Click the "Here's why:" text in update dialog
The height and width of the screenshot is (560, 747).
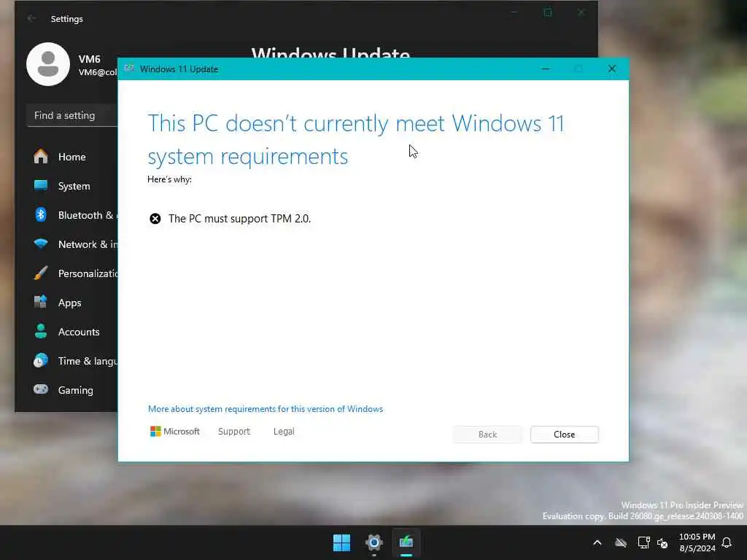(169, 179)
